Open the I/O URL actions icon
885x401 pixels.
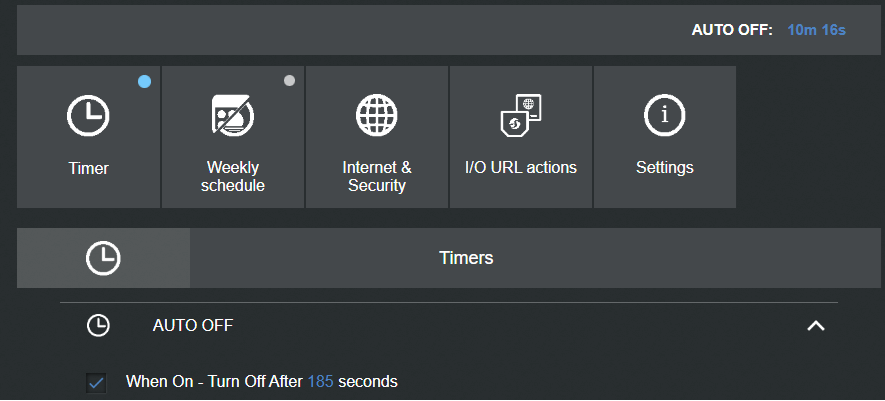click(x=520, y=115)
